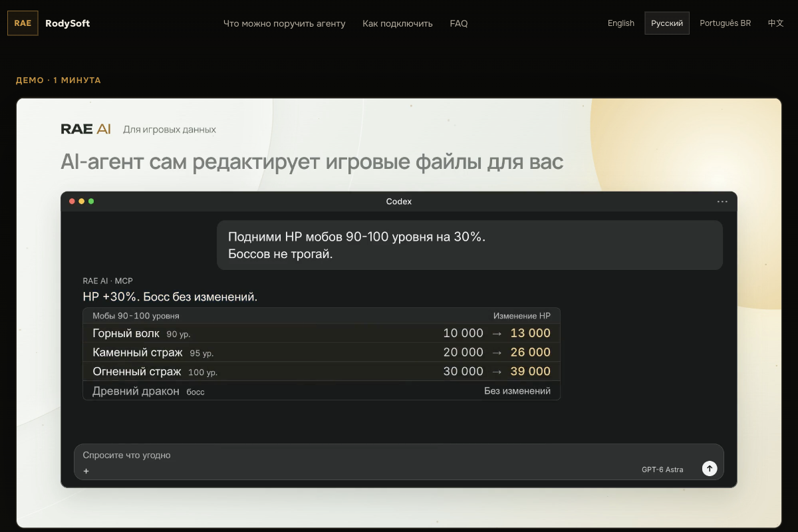The height and width of the screenshot is (532, 798).
Task: Click the 'RAE AI · MCP' label
Action: (108, 281)
